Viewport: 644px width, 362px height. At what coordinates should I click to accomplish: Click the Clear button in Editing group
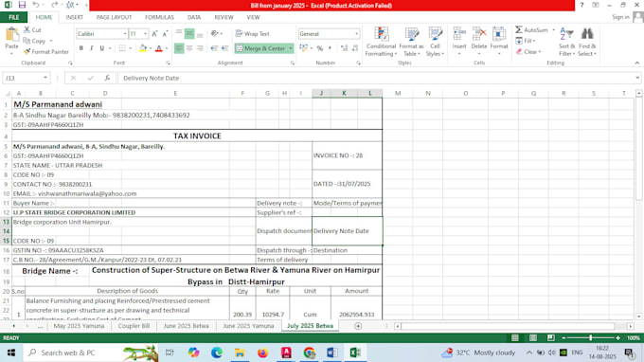coord(528,52)
